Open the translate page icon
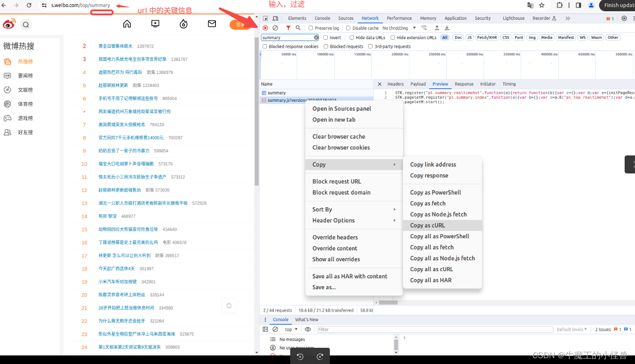 pyautogui.click(x=530, y=5)
